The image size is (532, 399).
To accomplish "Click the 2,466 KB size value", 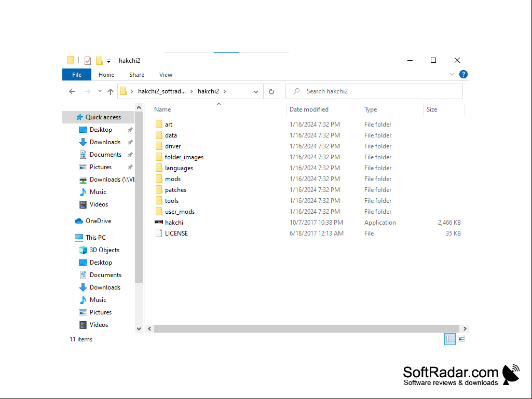I will pyautogui.click(x=449, y=223).
